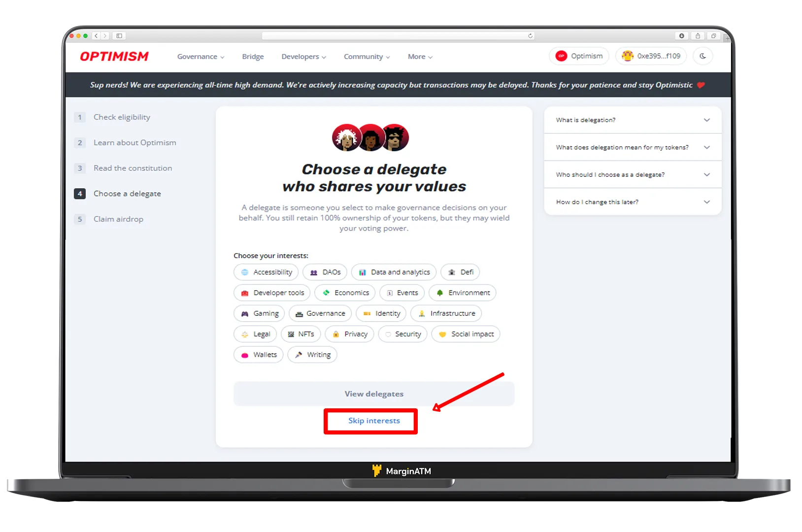
Task: Go to step 5 Claim airdrop
Action: (109, 219)
